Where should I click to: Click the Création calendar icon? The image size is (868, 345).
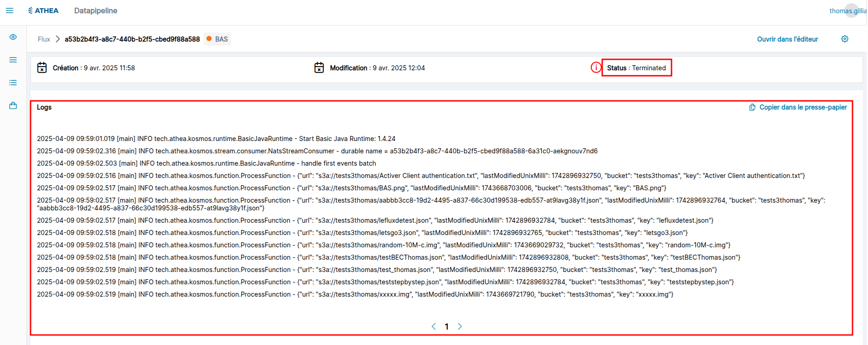point(42,68)
